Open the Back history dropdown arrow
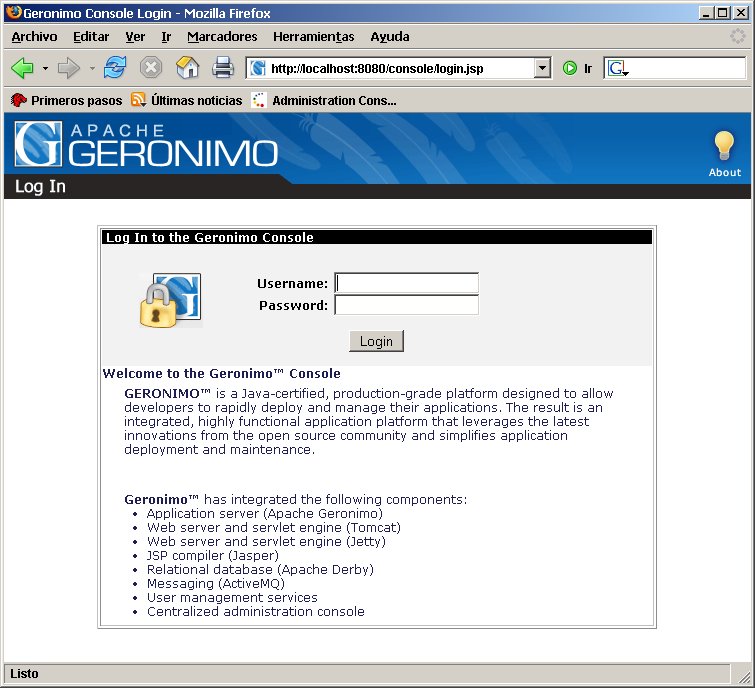This screenshot has height=688, width=755. [x=45, y=68]
